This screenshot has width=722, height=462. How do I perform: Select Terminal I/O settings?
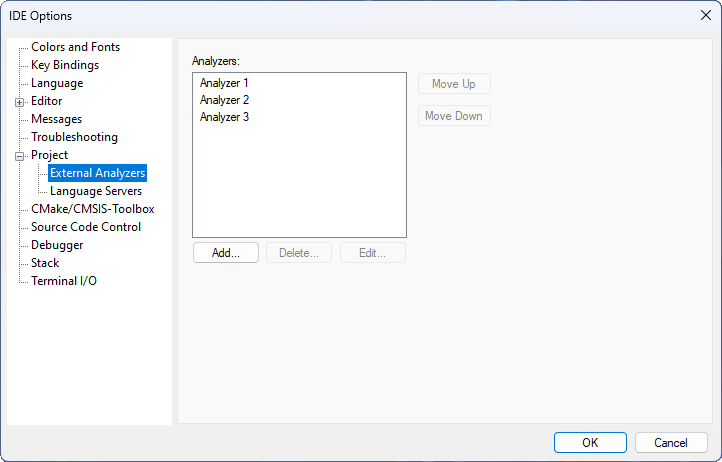pyautogui.click(x=64, y=281)
